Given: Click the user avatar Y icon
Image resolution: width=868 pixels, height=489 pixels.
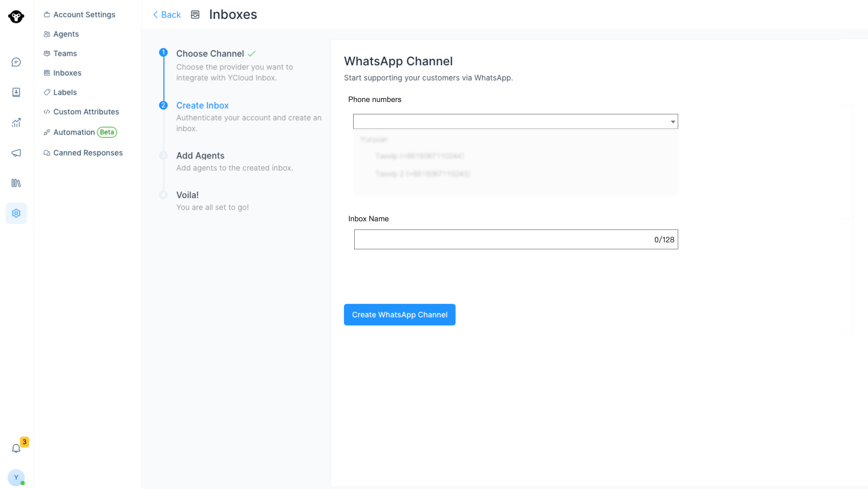Looking at the screenshot, I should click(x=16, y=477).
